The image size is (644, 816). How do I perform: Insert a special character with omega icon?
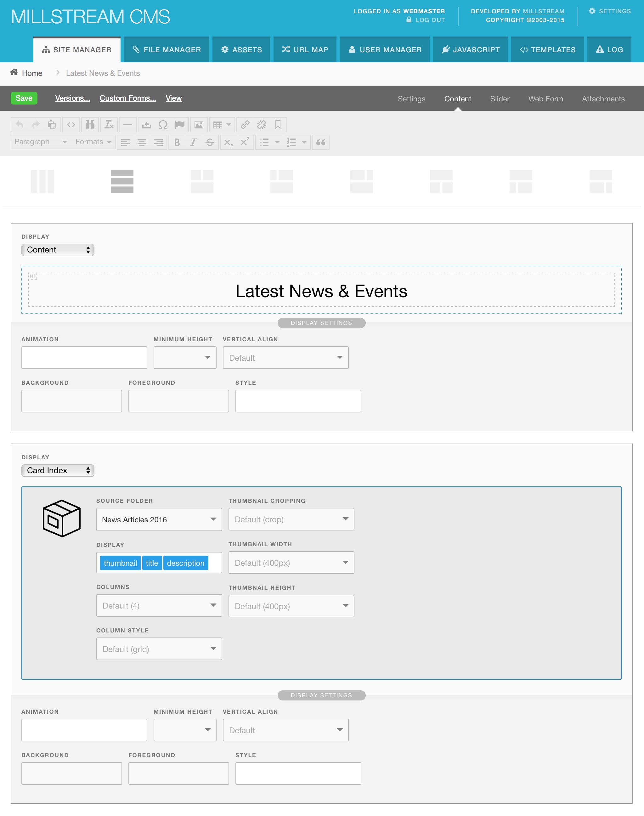click(x=163, y=125)
